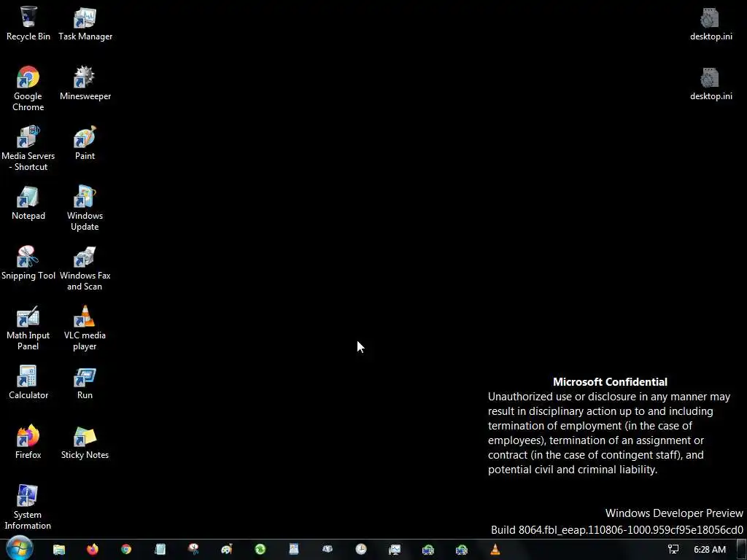Click the Paint desktop shortcut
Viewport: 747px width, 560px height.
click(x=85, y=143)
